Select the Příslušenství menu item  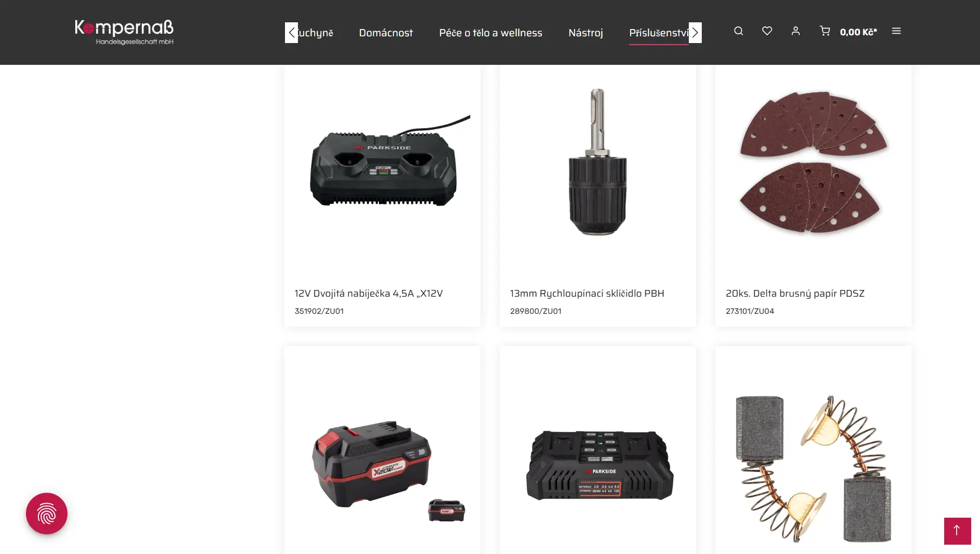pos(659,33)
